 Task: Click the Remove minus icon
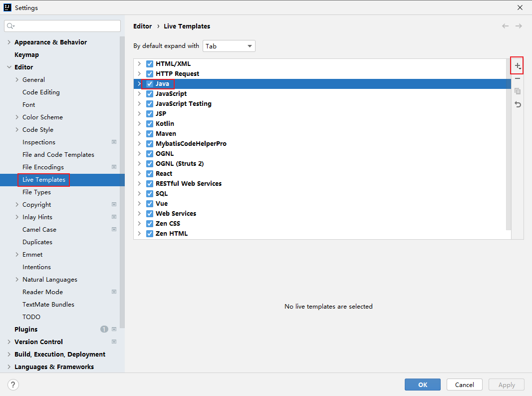tap(517, 78)
